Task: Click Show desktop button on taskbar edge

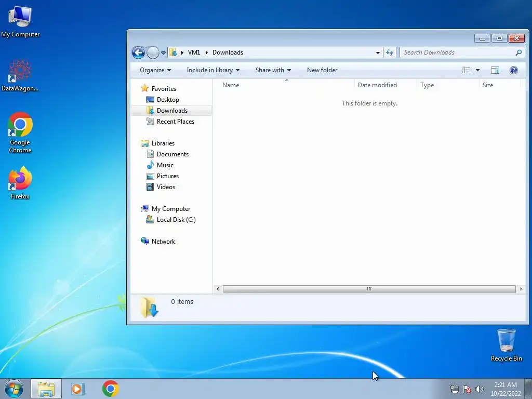Action: (x=528, y=389)
